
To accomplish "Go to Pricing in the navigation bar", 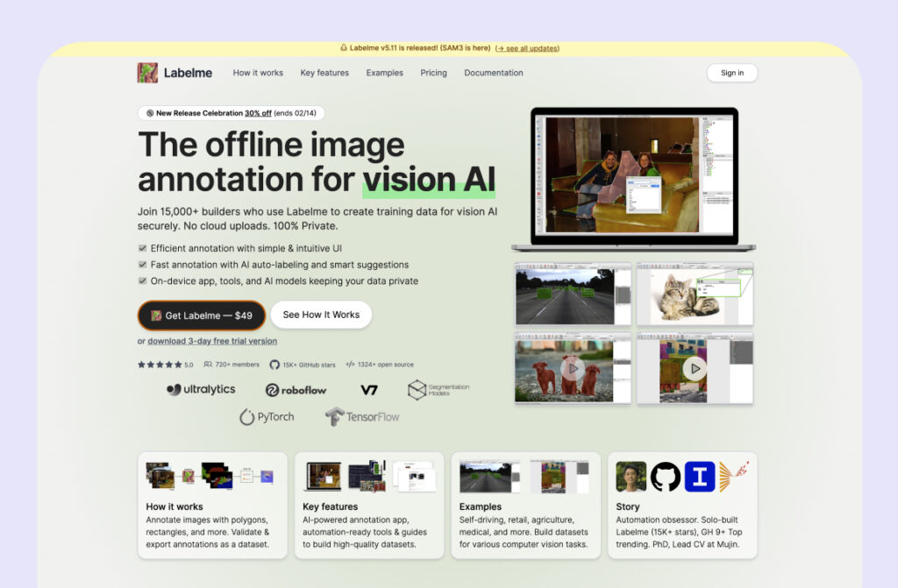I will pyautogui.click(x=433, y=73).
